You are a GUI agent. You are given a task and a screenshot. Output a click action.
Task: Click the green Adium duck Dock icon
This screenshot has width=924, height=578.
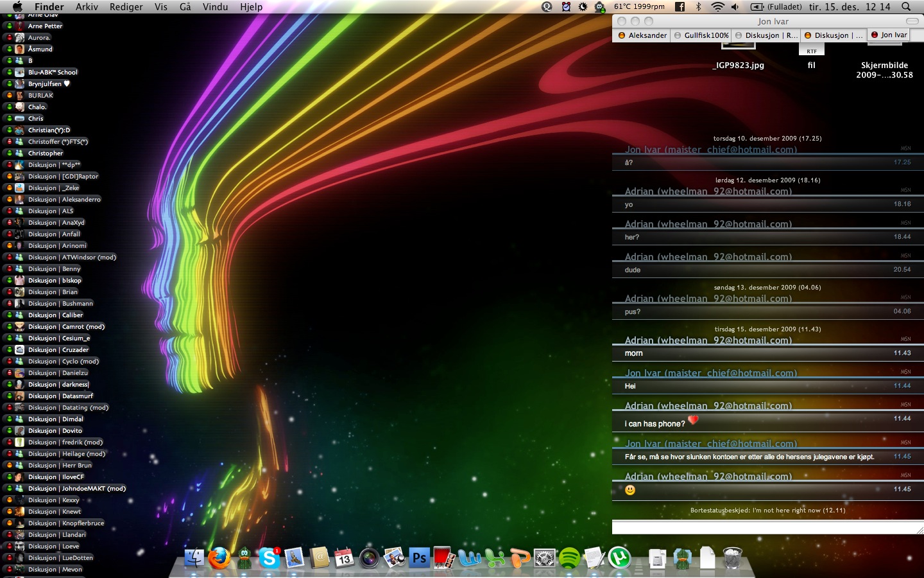[244, 557]
